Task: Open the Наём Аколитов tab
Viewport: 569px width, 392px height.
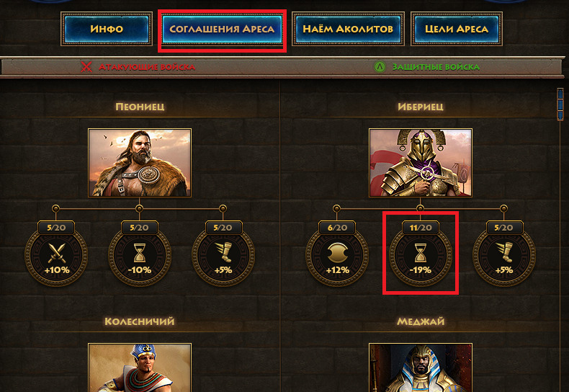Action: [348, 29]
